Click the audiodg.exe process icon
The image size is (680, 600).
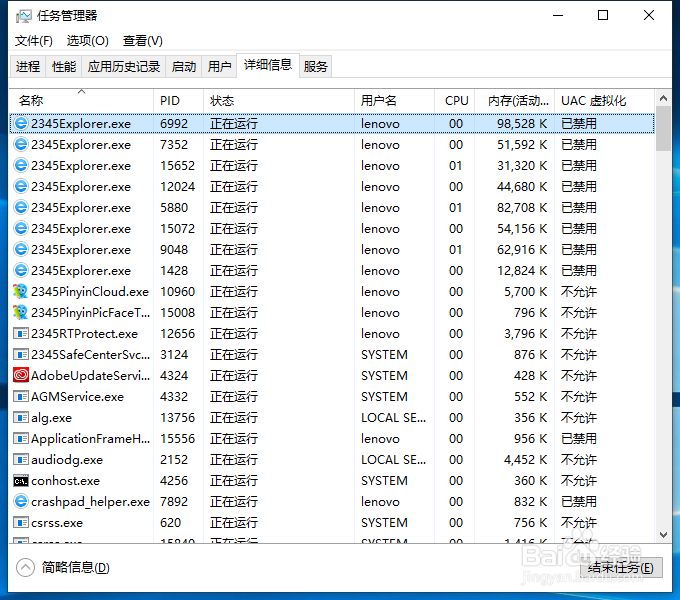point(21,460)
